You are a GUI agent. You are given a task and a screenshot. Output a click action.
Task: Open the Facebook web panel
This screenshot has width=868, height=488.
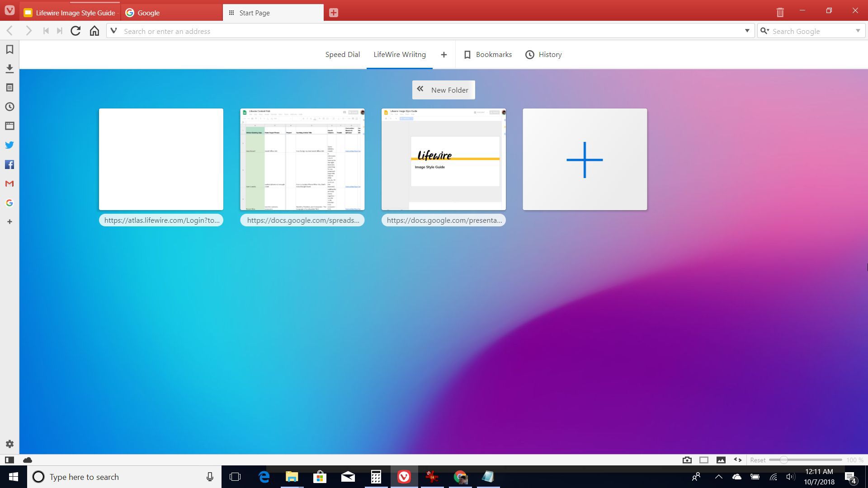point(9,164)
